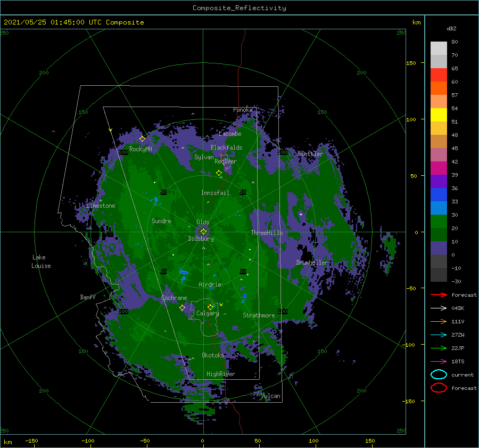Viewport: 479px width, 448px height.
Task: Click the Cochrane town label
Action: (174, 298)
